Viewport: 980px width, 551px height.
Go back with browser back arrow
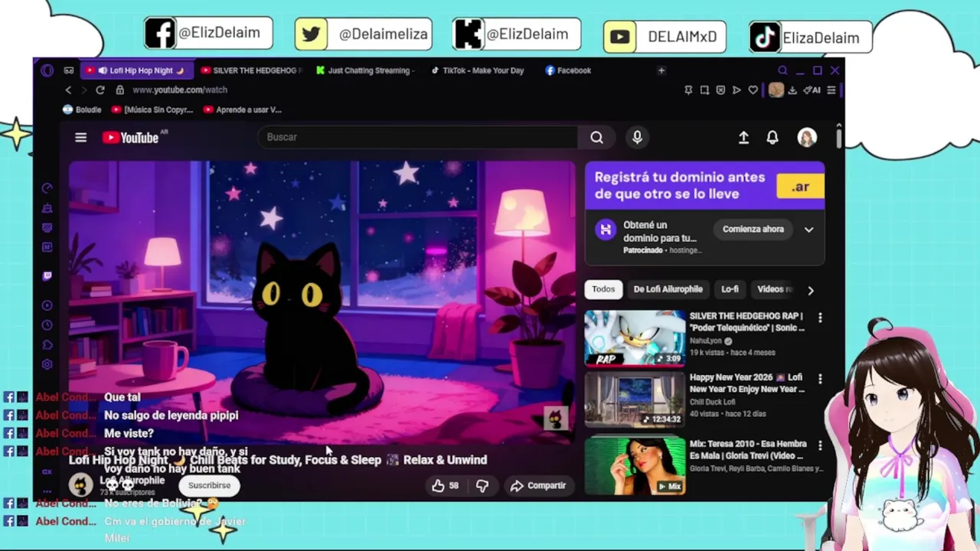pos(68,90)
